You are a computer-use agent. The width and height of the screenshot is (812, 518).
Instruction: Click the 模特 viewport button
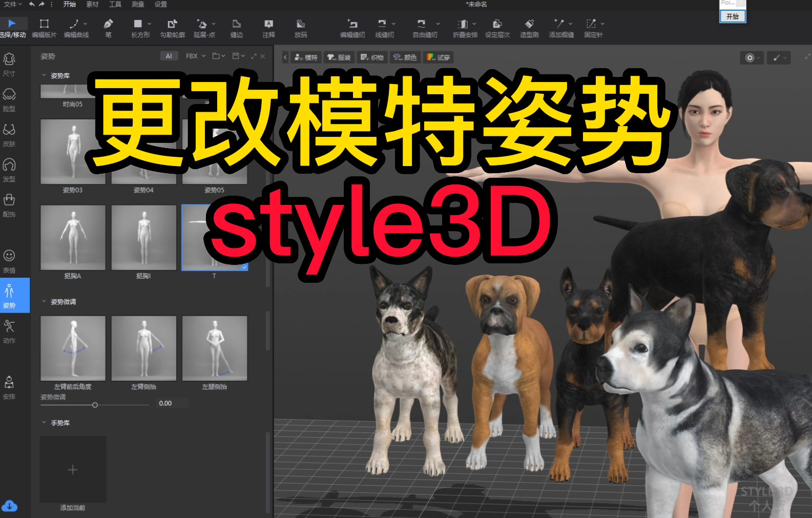pyautogui.click(x=306, y=57)
